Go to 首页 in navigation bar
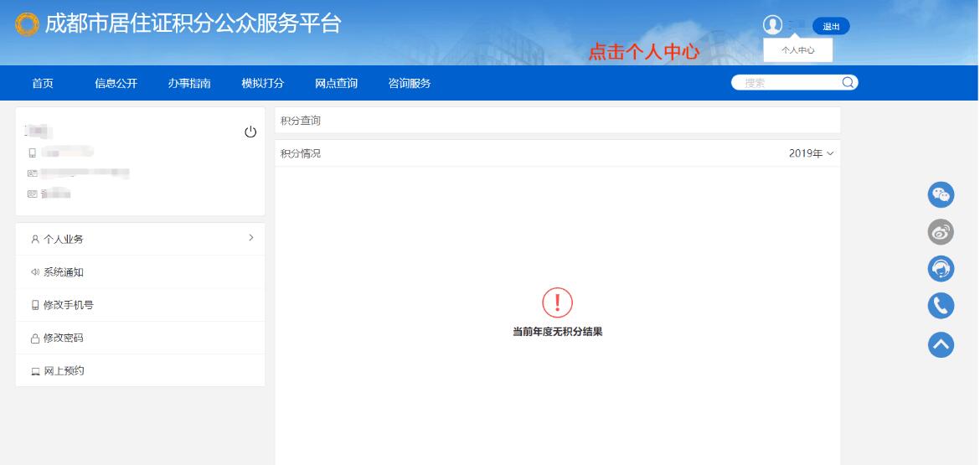 (43, 83)
